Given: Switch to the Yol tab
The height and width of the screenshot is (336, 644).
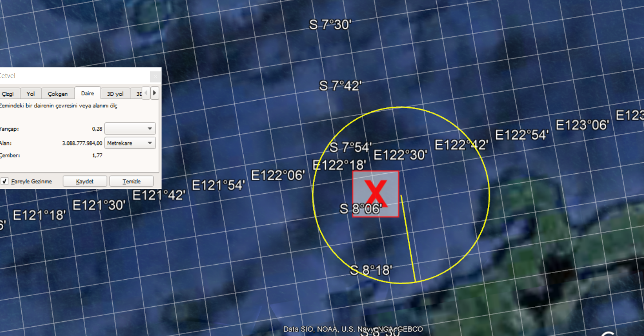Looking at the screenshot, I should 31,94.
